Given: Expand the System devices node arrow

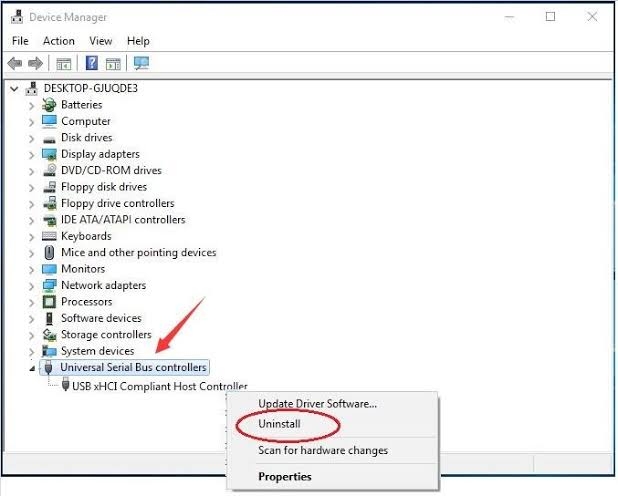Looking at the screenshot, I should 32,352.
